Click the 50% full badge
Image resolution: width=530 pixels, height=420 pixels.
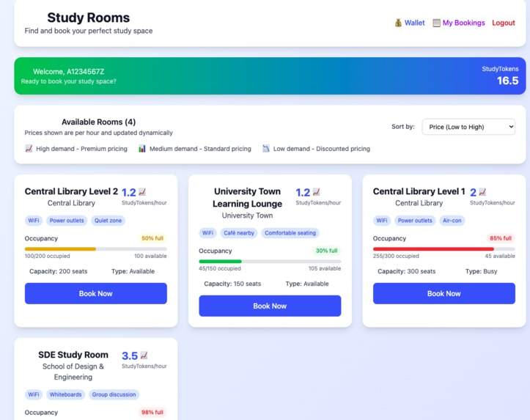[152, 238]
